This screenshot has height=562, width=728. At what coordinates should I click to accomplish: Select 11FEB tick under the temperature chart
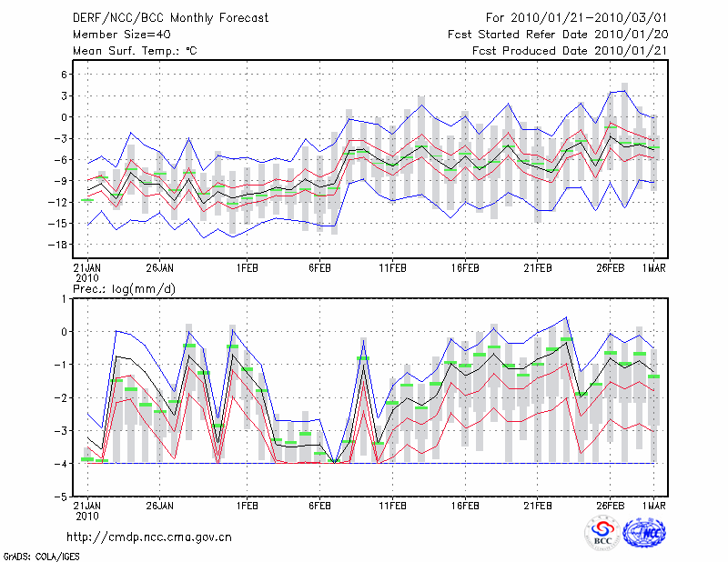point(392,269)
